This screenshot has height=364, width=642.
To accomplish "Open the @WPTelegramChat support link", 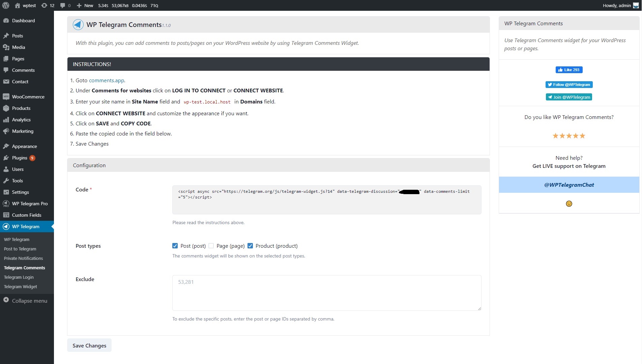I will 569,185.
